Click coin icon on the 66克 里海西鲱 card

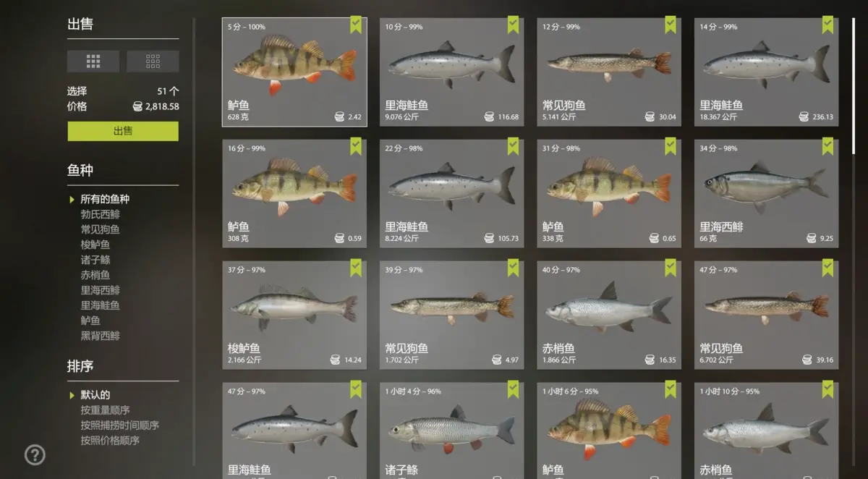[x=812, y=238]
